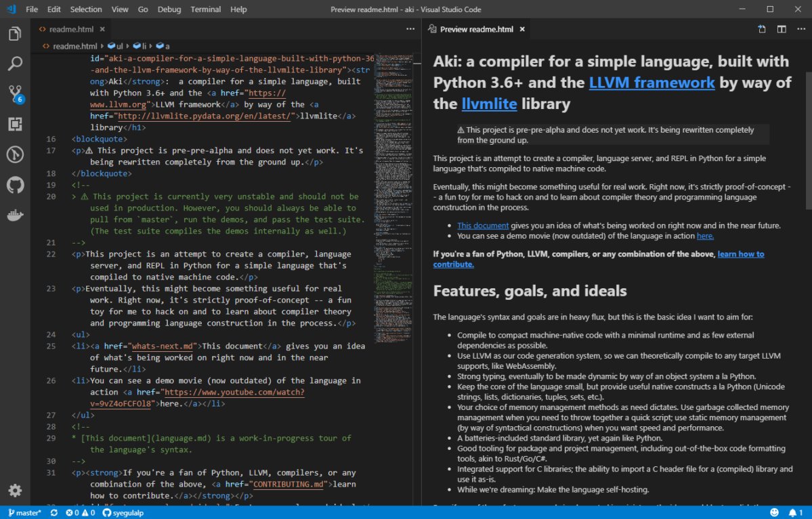Open the preview pane's More Actions menu

click(800, 29)
